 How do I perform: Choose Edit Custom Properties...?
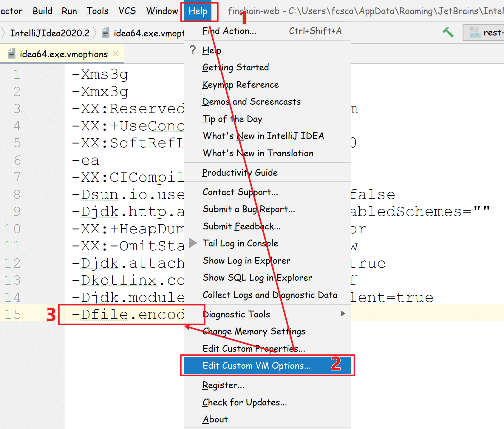coord(268,349)
